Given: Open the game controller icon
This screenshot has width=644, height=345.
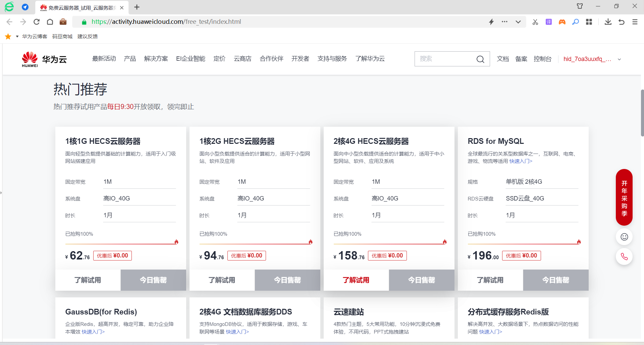Looking at the screenshot, I should point(562,22).
